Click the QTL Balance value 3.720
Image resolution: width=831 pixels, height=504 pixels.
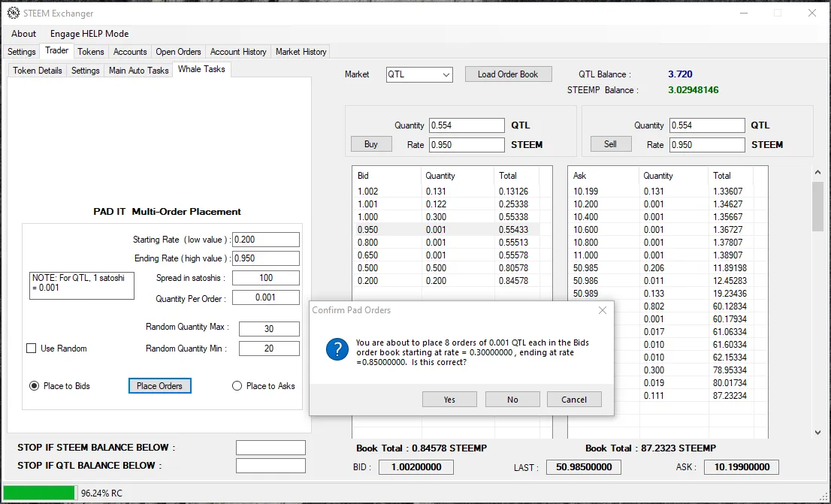(x=680, y=74)
